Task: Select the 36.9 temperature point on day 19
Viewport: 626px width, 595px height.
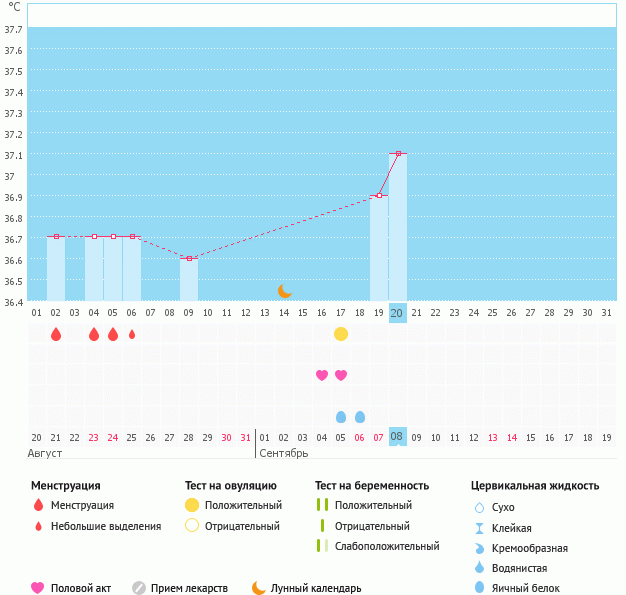Action: (379, 195)
